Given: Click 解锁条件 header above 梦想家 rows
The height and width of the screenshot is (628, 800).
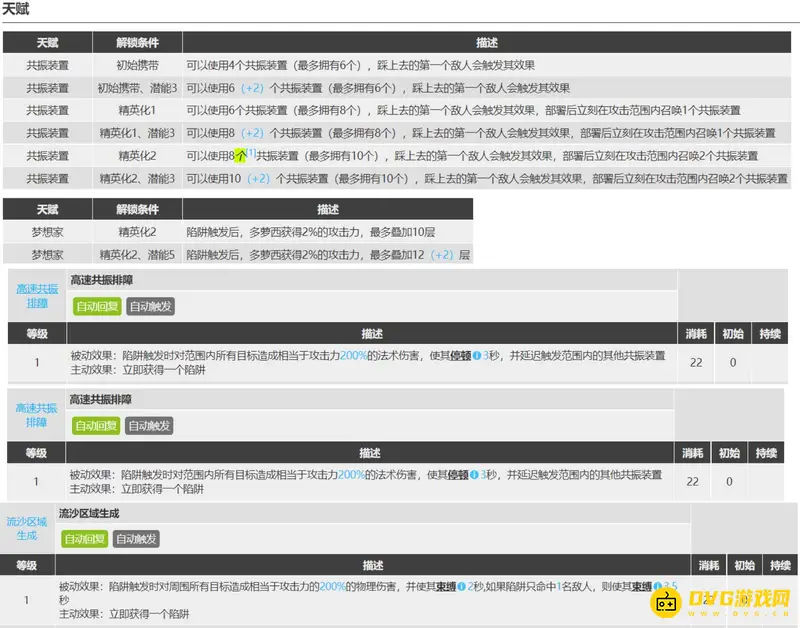Looking at the screenshot, I should pyautogui.click(x=137, y=209).
